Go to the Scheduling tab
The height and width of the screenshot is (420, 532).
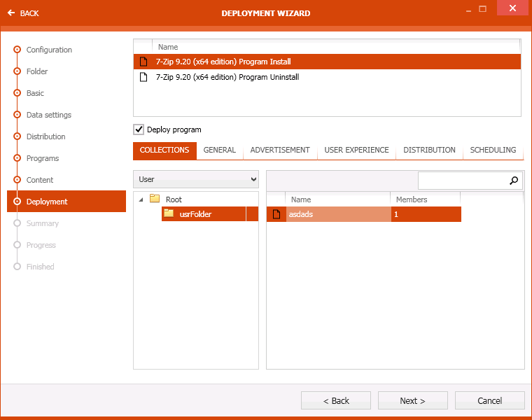(x=493, y=150)
